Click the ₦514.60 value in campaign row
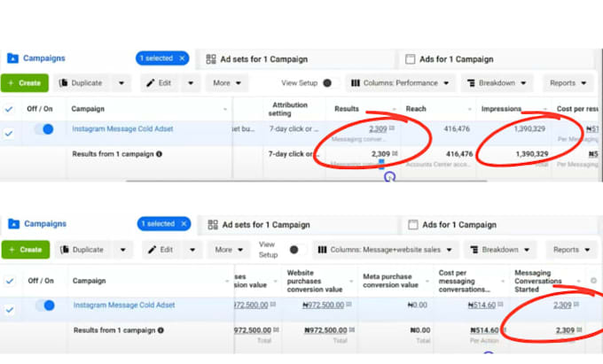The image size is (603, 364). click(x=482, y=305)
